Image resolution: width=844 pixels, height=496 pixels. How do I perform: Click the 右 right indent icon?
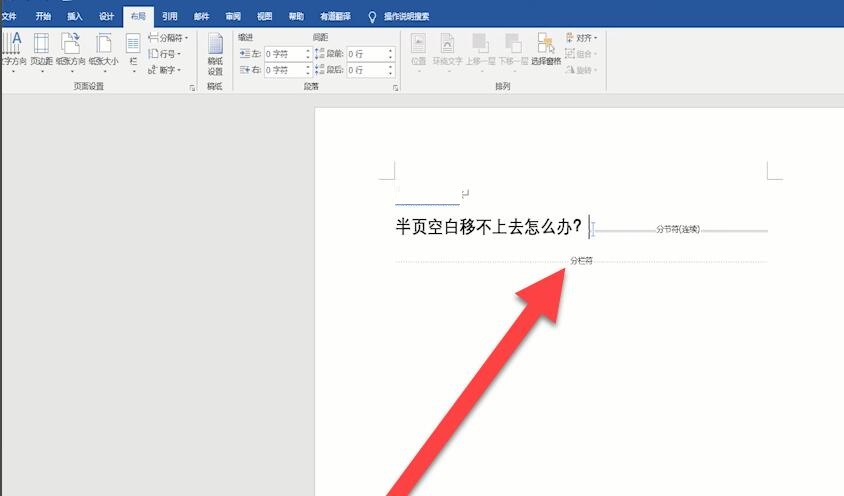pos(245,70)
